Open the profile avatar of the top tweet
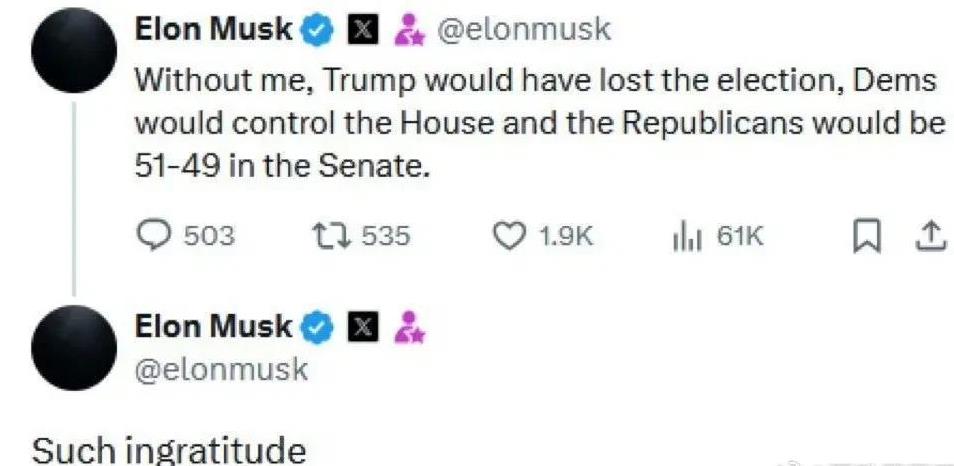Viewport: 954px width, 466px height. tap(74, 50)
